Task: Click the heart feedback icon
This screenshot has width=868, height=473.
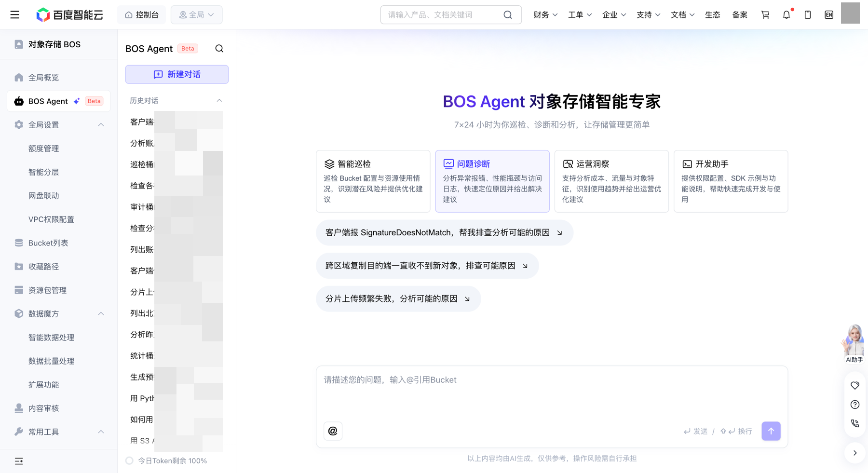Action: pyautogui.click(x=855, y=386)
